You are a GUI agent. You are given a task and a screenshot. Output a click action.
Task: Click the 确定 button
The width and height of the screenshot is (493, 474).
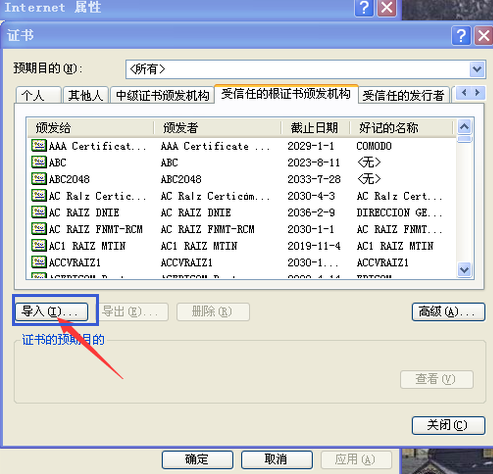[x=197, y=460]
